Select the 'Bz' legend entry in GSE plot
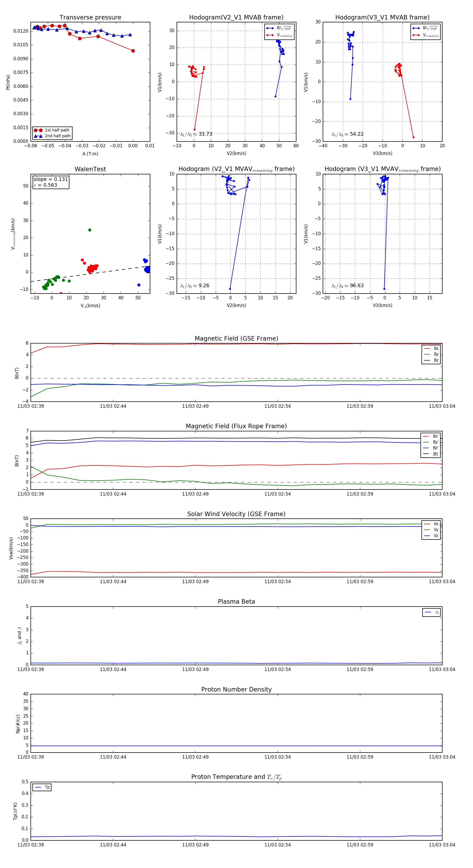 point(431,361)
